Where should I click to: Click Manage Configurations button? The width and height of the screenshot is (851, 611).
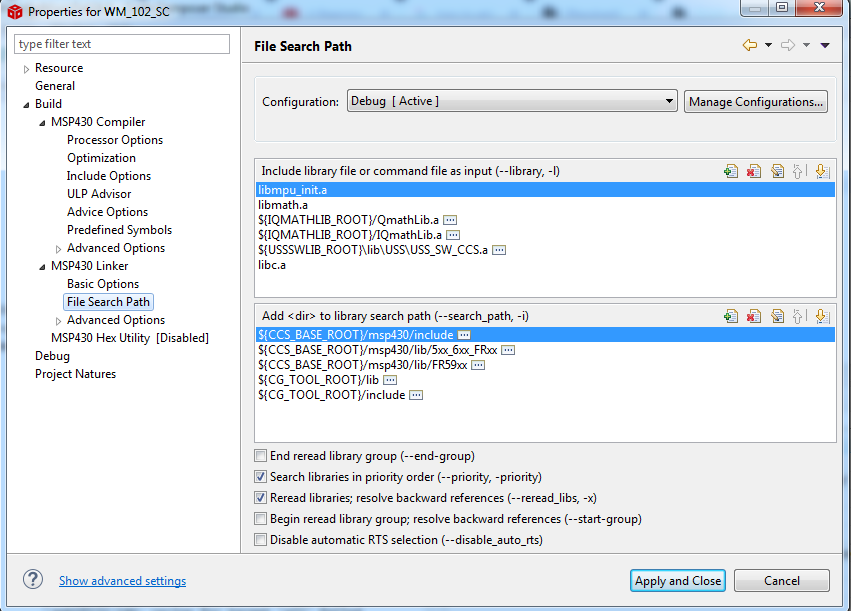pos(755,101)
